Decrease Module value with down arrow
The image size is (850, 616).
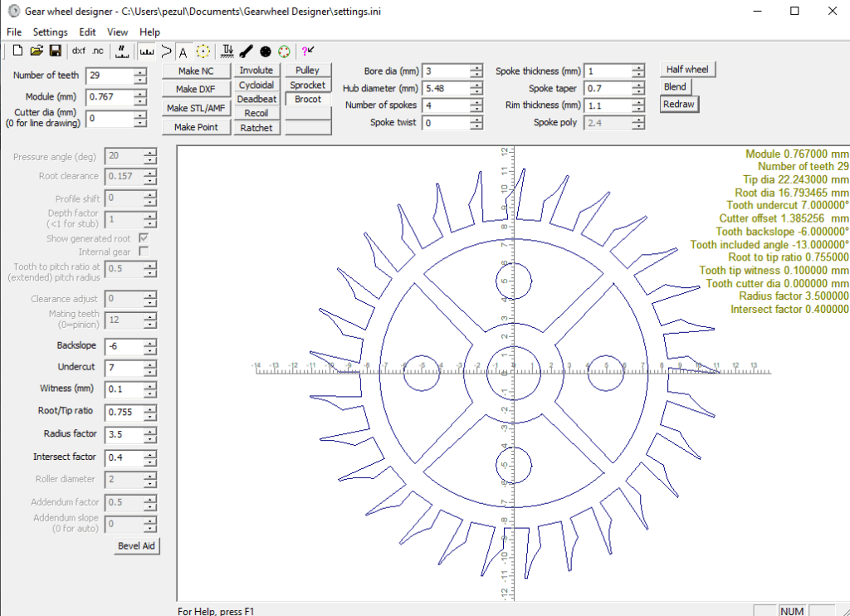click(140, 101)
